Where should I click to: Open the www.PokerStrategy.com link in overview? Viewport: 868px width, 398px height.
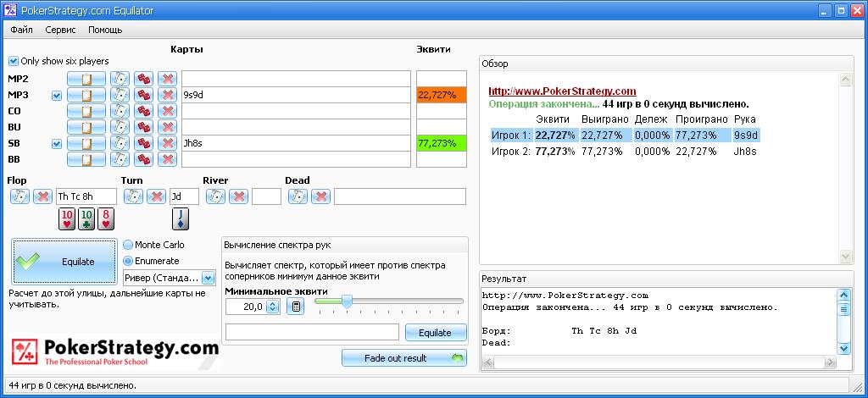tap(562, 91)
